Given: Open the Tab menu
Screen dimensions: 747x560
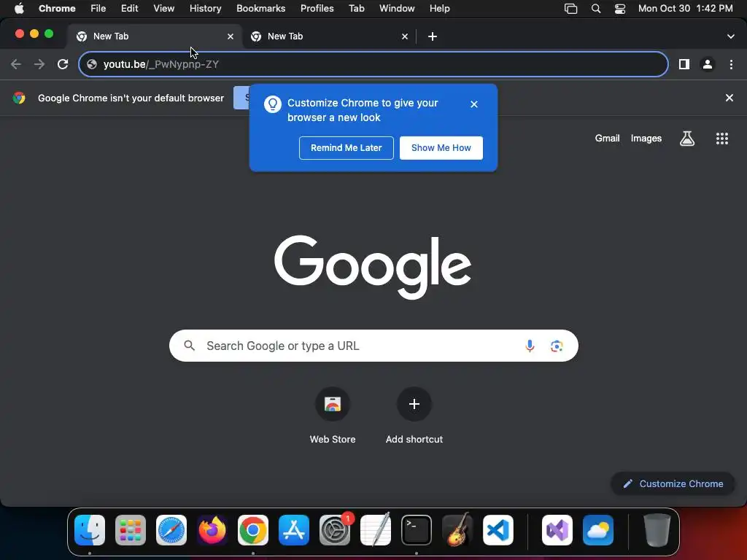Looking at the screenshot, I should [356, 9].
